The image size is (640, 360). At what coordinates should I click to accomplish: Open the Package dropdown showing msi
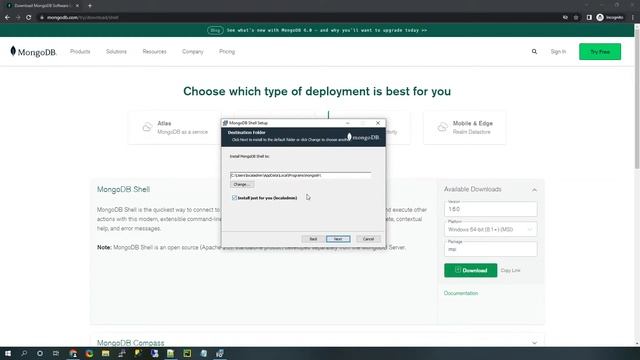coord(491,249)
